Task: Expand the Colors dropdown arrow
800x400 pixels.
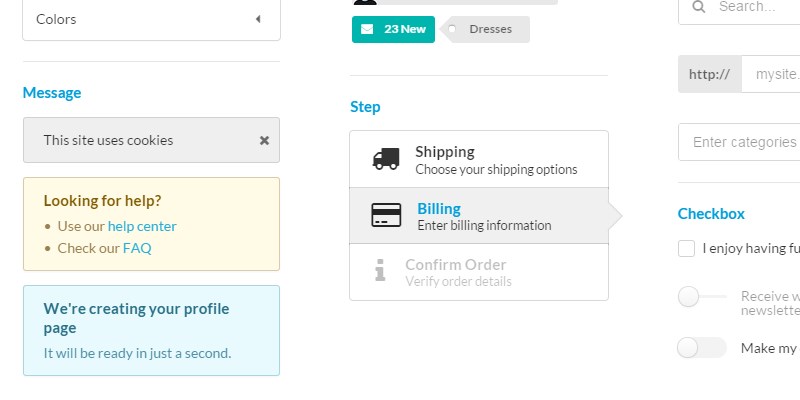Action: tap(258, 19)
